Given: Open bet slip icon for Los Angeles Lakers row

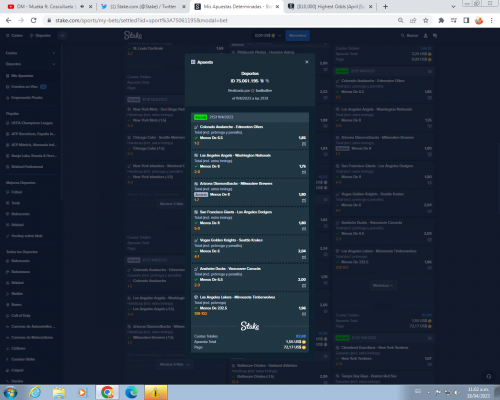Looking at the screenshot, I should [x=304, y=314].
